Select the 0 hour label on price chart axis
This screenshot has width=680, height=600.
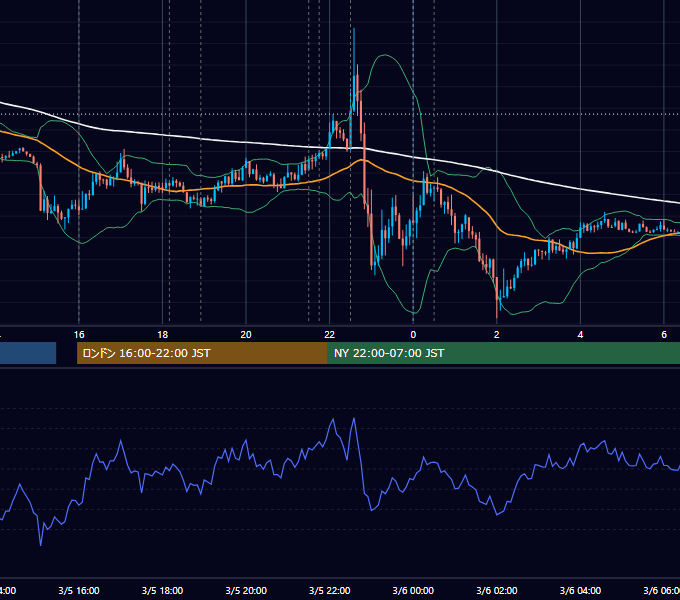(x=413, y=335)
